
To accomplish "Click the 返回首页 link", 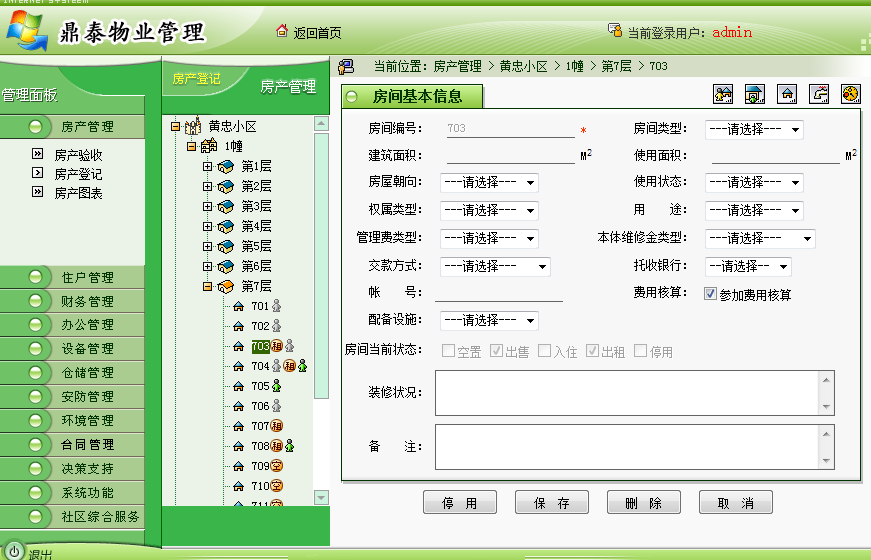I will [x=317, y=33].
